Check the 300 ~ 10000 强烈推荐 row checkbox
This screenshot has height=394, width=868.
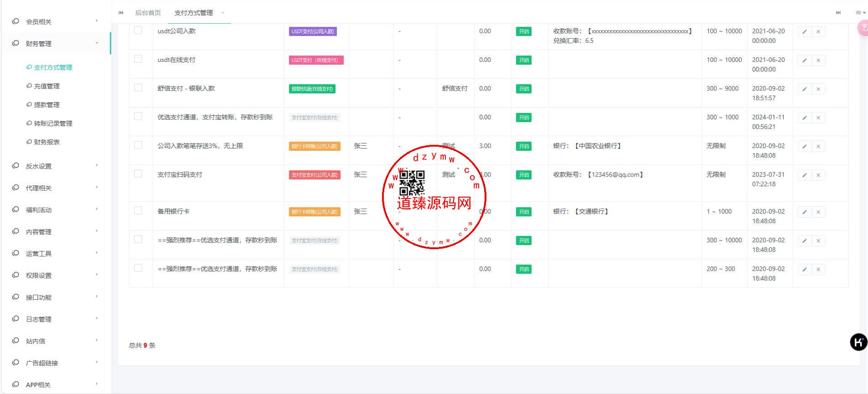[138, 239]
